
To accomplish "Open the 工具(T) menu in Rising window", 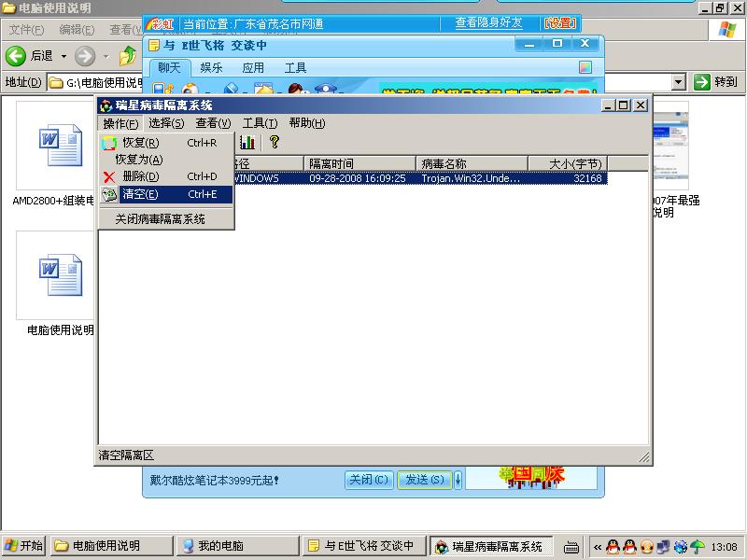I will tap(261, 123).
